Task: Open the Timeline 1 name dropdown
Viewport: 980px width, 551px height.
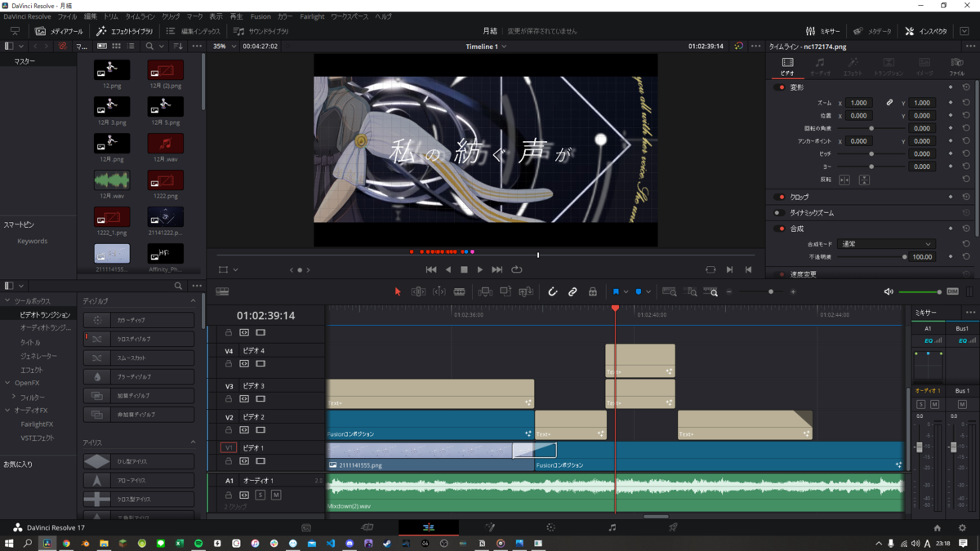Action: 486,47
